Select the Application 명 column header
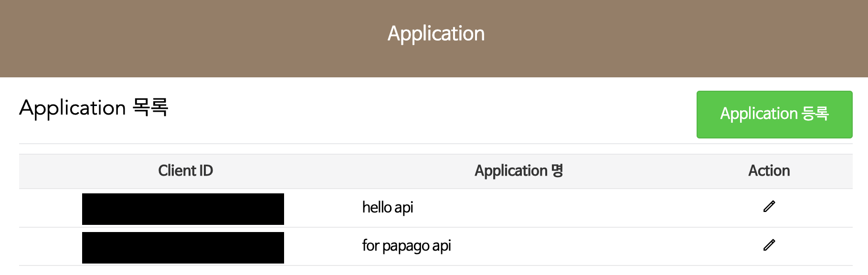This screenshot has width=868, height=275. pyautogui.click(x=519, y=171)
